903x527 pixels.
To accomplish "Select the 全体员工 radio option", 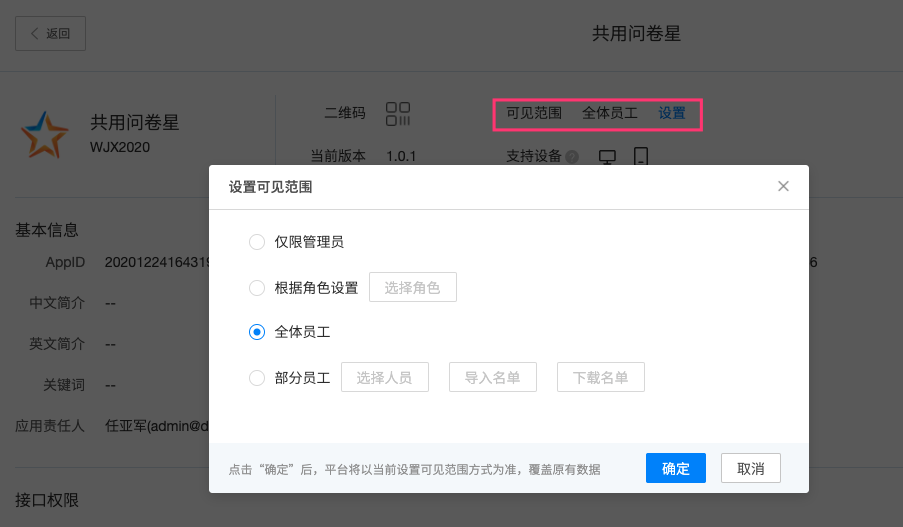I will pos(257,332).
